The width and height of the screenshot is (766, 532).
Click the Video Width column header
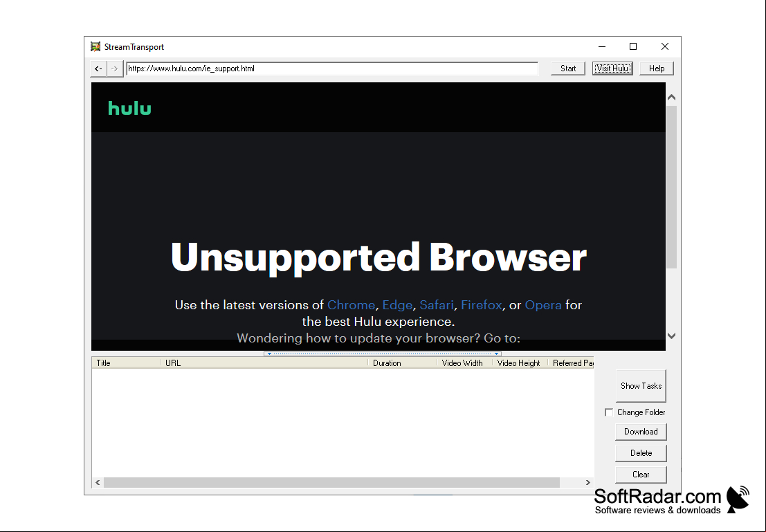(464, 363)
